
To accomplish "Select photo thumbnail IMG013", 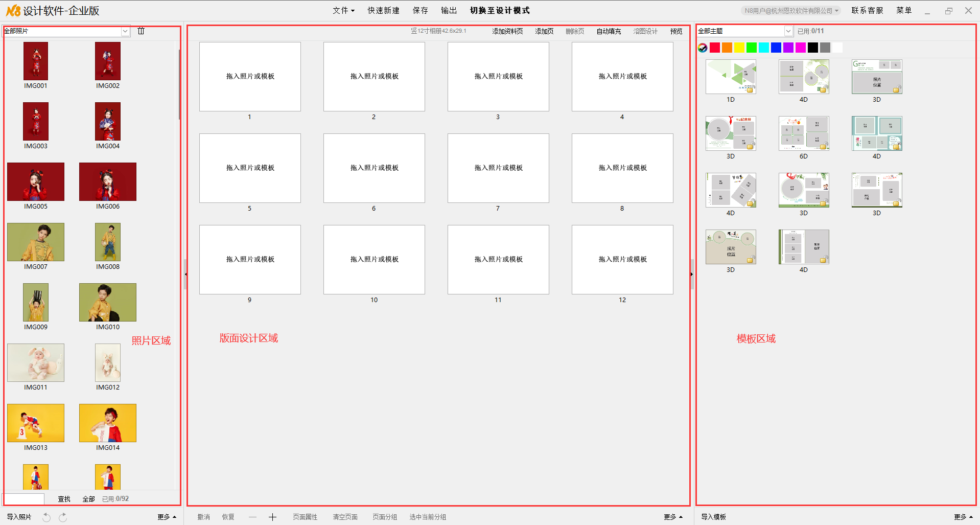I will (36, 423).
